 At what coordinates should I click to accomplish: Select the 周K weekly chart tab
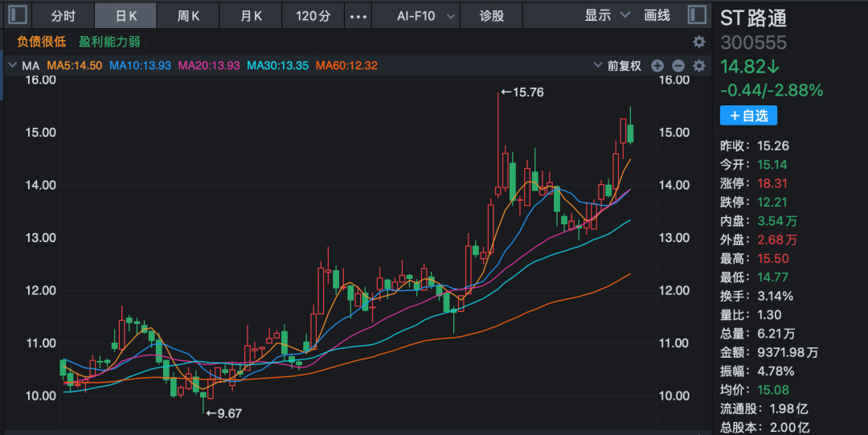[x=188, y=15]
